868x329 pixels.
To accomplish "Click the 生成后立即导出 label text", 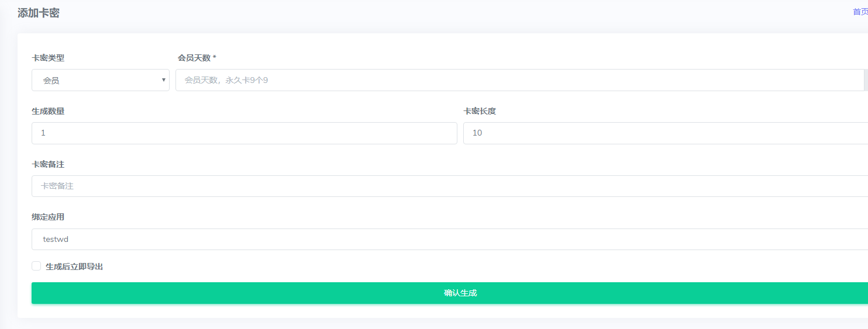I will pyautogui.click(x=74, y=266).
